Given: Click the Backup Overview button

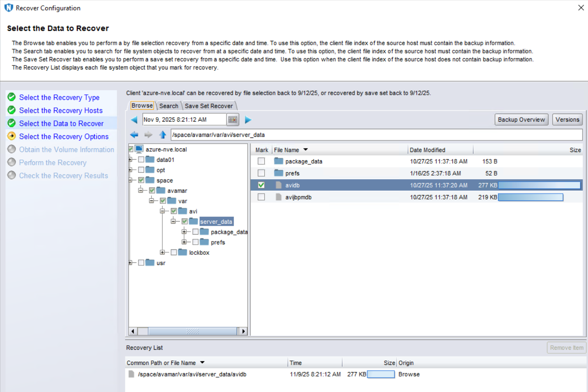Looking at the screenshot, I should [521, 119].
